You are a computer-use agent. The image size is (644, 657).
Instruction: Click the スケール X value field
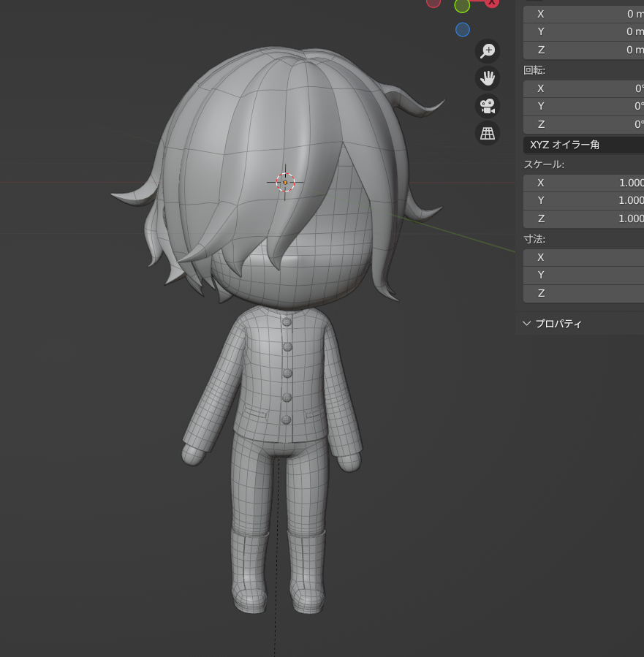coord(583,183)
